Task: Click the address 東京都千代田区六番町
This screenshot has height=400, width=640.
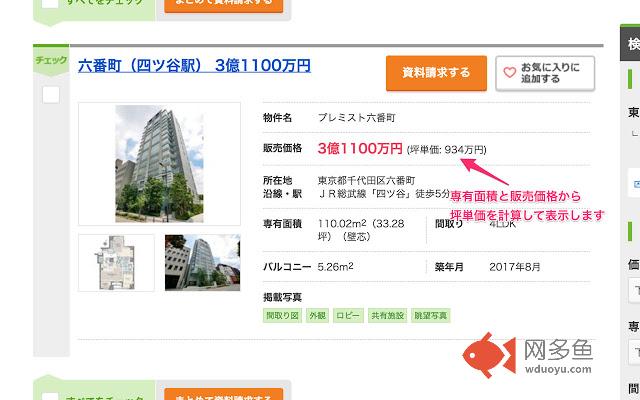Action: pos(366,180)
